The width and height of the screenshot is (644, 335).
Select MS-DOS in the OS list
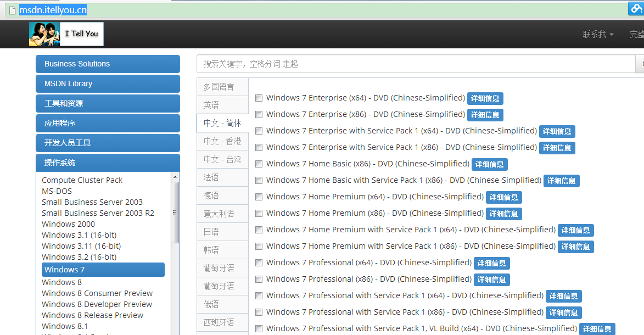click(x=57, y=191)
